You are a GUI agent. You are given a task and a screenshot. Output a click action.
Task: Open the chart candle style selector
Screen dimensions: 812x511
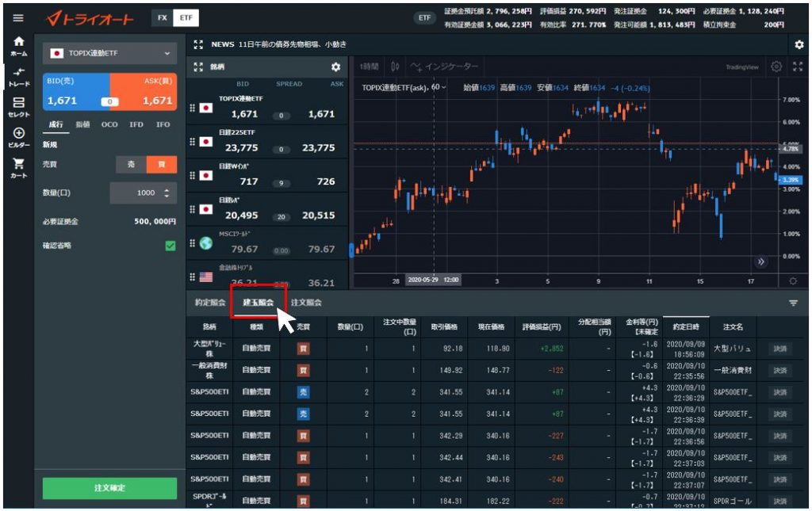pos(395,67)
